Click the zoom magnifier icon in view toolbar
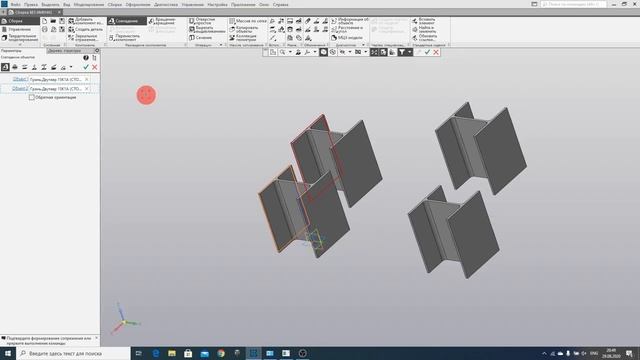640x360 pixels. [282, 52]
